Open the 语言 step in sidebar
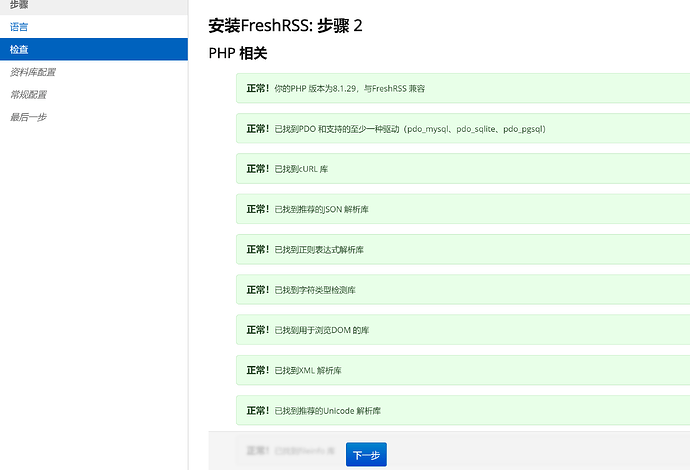 click(94, 27)
